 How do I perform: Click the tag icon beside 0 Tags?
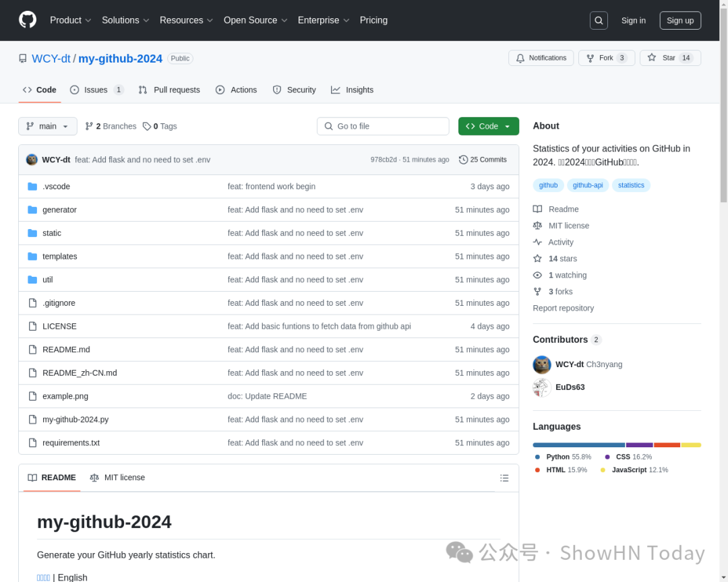pos(147,126)
